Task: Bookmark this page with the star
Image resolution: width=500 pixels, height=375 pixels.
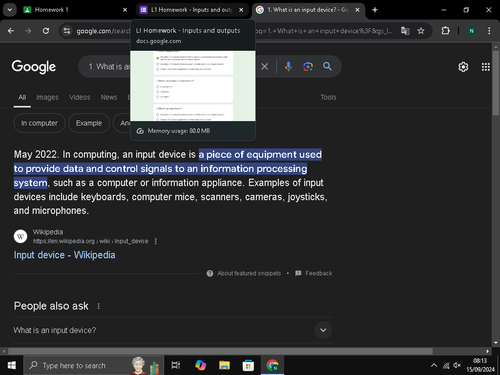Action: pos(421,31)
